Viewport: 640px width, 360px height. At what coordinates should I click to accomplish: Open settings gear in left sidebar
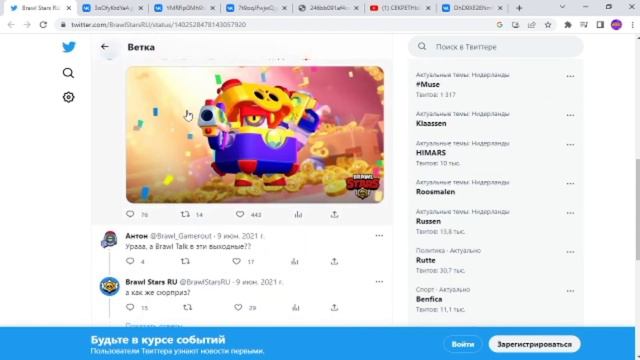pos(69,97)
